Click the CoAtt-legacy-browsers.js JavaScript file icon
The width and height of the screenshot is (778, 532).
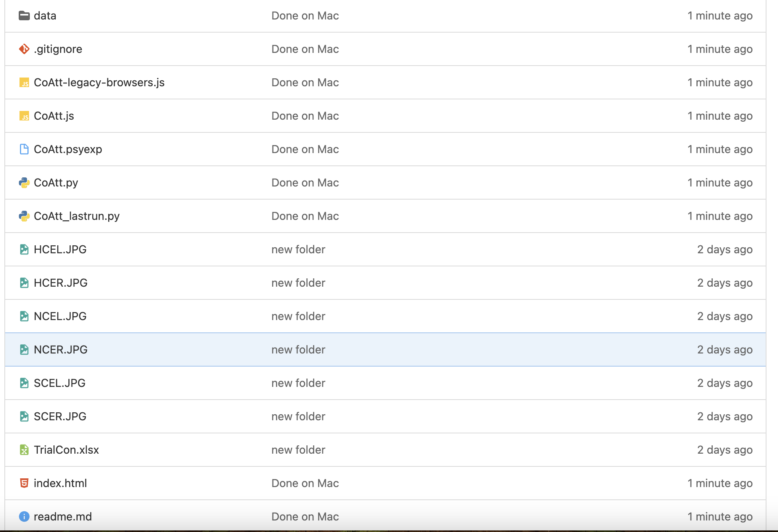(x=24, y=83)
